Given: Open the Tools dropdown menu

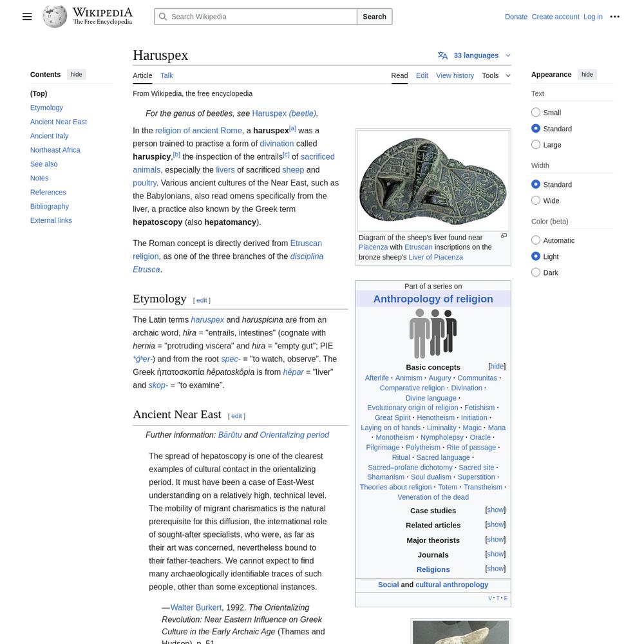Looking at the screenshot, I should click(x=496, y=75).
